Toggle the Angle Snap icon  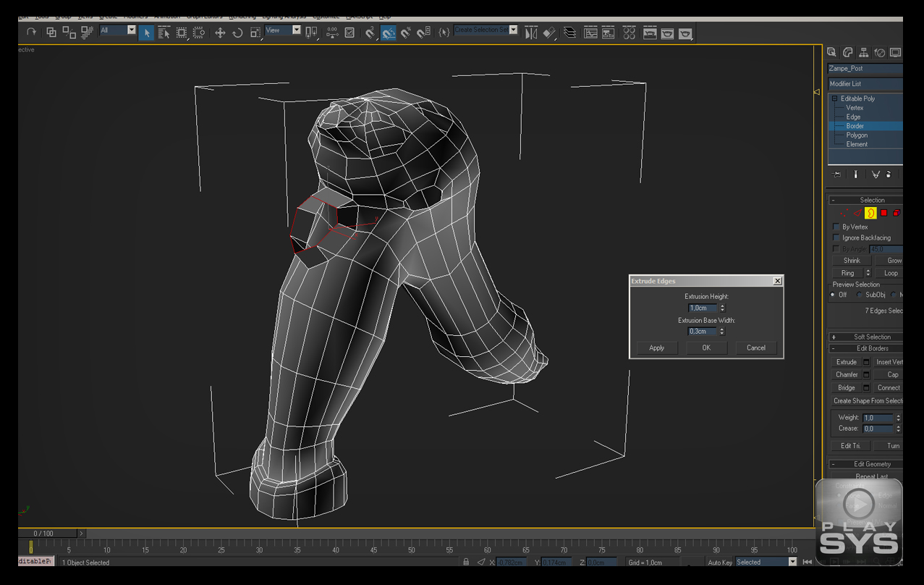[x=389, y=32]
